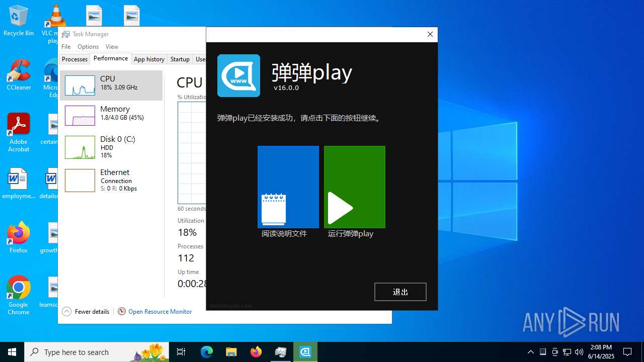
Task: Open Adobe Acrobat desktop shortcut
Action: click(x=19, y=133)
